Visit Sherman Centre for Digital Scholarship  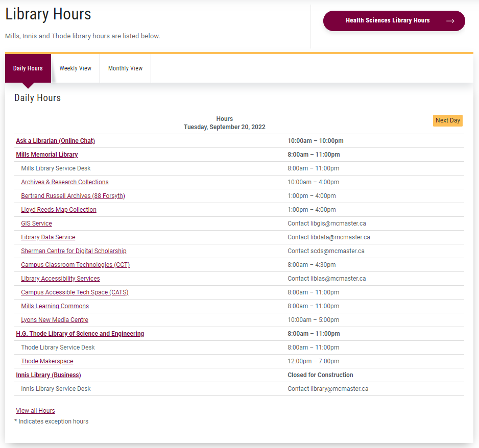tap(74, 251)
